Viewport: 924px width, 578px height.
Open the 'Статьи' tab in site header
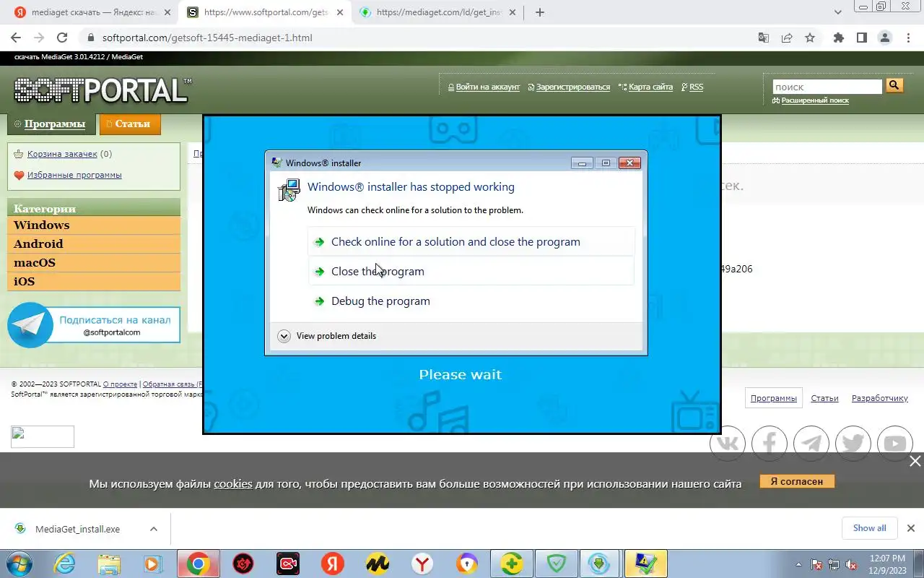point(130,124)
